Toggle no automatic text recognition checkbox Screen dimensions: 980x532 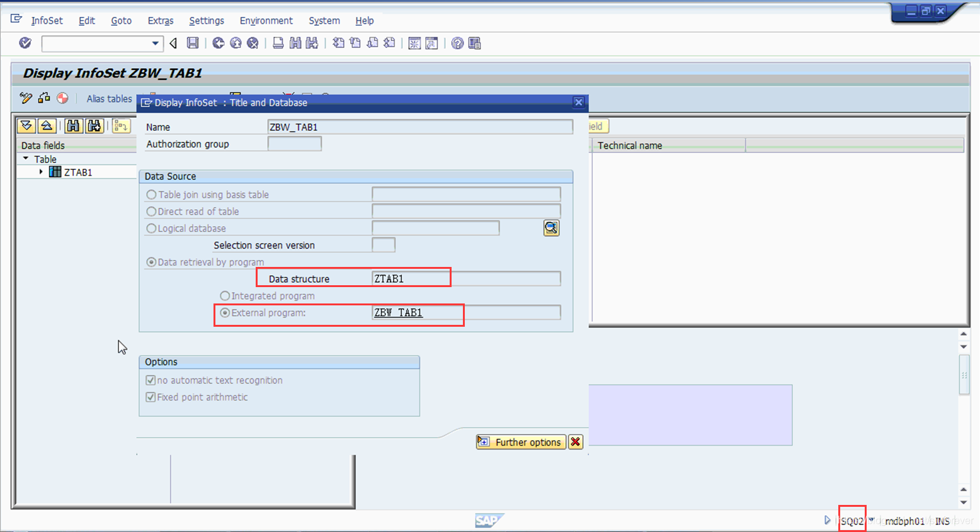pyautogui.click(x=151, y=380)
